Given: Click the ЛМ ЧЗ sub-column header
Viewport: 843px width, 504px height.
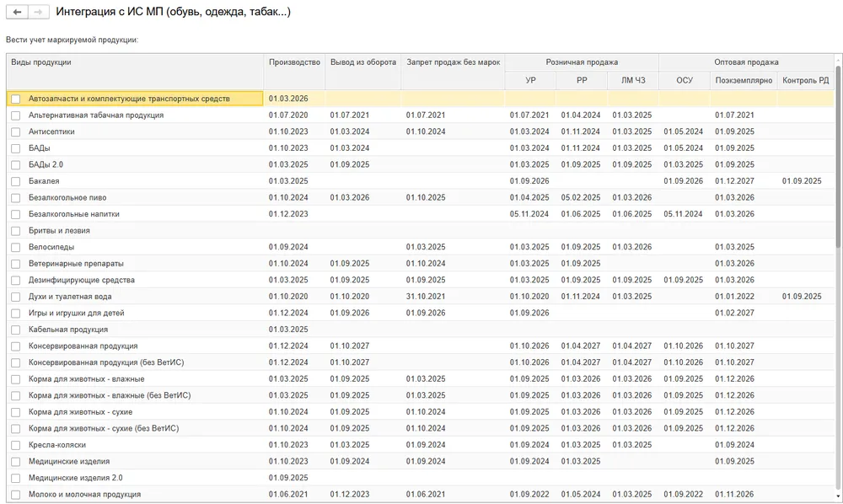Looking at the screenshot, I should [633, 80].
